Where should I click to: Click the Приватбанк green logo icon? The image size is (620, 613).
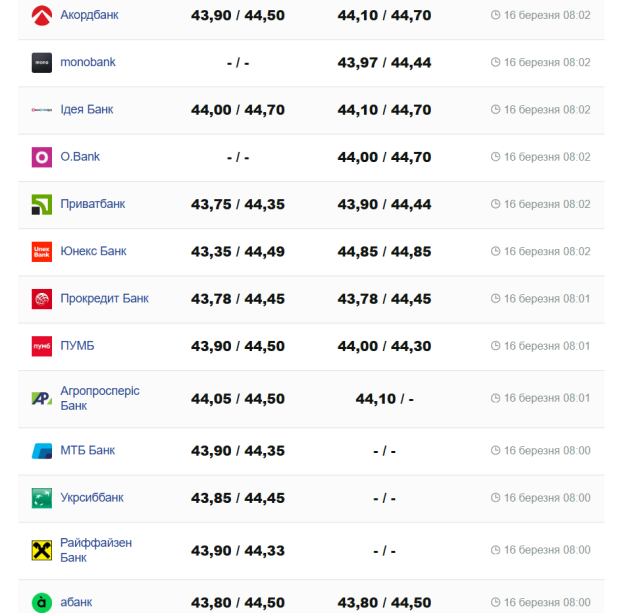point(41,204)
